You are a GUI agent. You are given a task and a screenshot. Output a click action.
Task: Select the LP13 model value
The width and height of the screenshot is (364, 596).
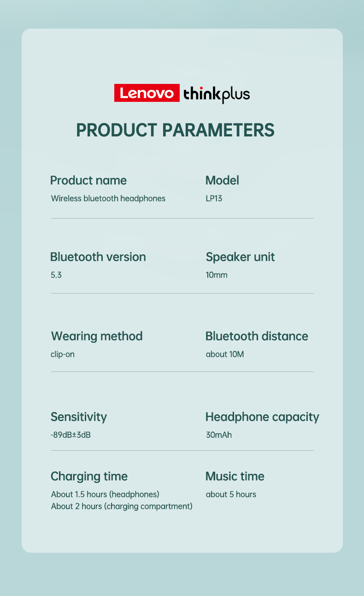point(214,199)
